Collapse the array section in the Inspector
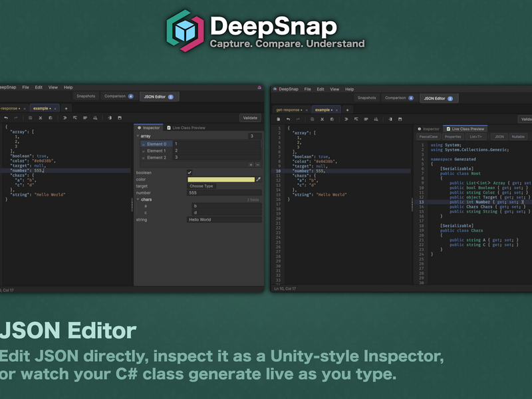The width and height of the screenshot is (532, 399). [x=138, y=136]
